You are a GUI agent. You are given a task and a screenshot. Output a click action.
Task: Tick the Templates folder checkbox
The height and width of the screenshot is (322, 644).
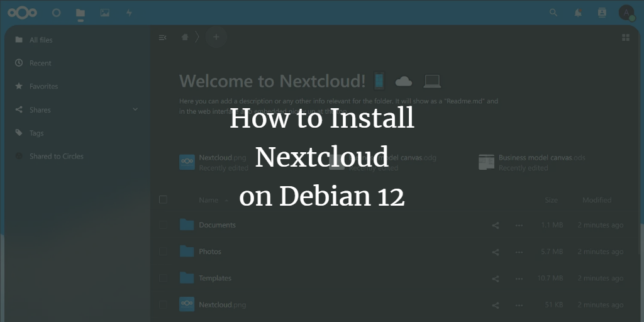pyautogui.click(x=163, y=278)
